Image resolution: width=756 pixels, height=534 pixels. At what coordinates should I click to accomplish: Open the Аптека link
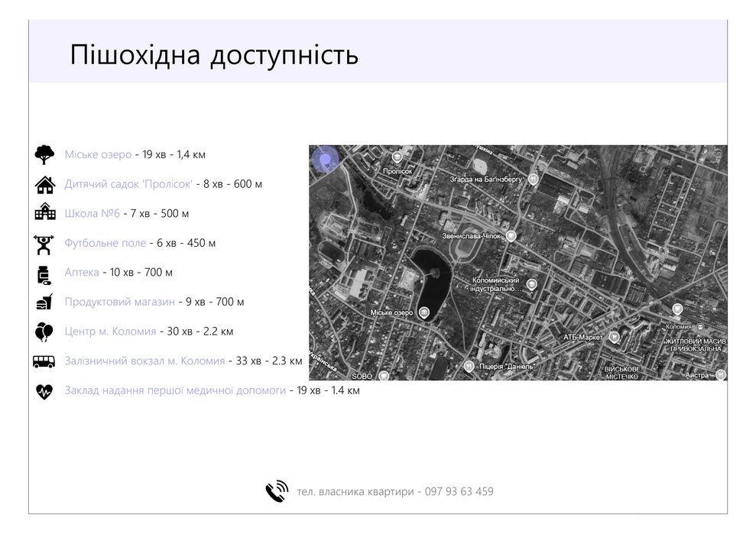point(82,272)
